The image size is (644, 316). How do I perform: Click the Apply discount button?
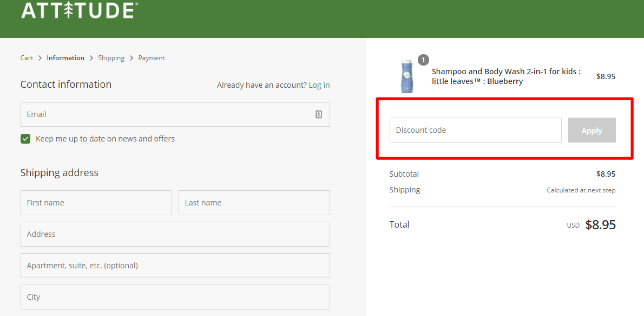(592, 130)
